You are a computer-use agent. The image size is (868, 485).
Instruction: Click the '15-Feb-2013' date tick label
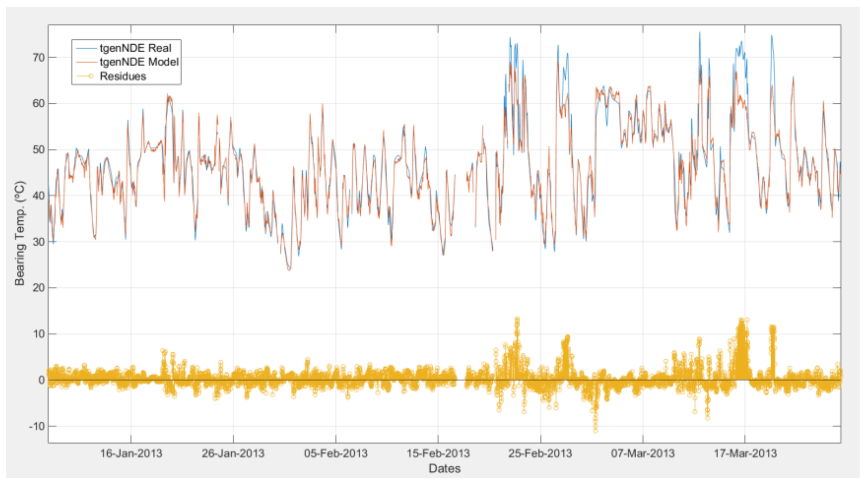click(438, 453)
